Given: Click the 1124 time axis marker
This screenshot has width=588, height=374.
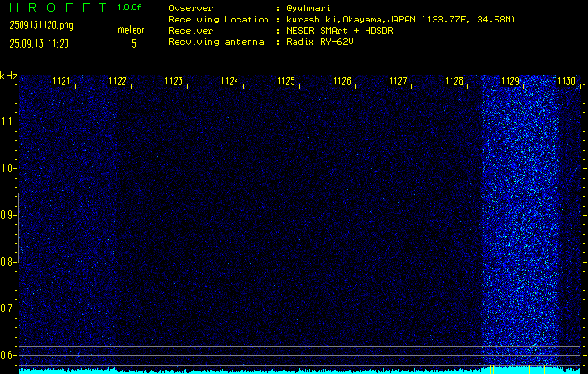Looking at the screenshot, I should [230, 80].
